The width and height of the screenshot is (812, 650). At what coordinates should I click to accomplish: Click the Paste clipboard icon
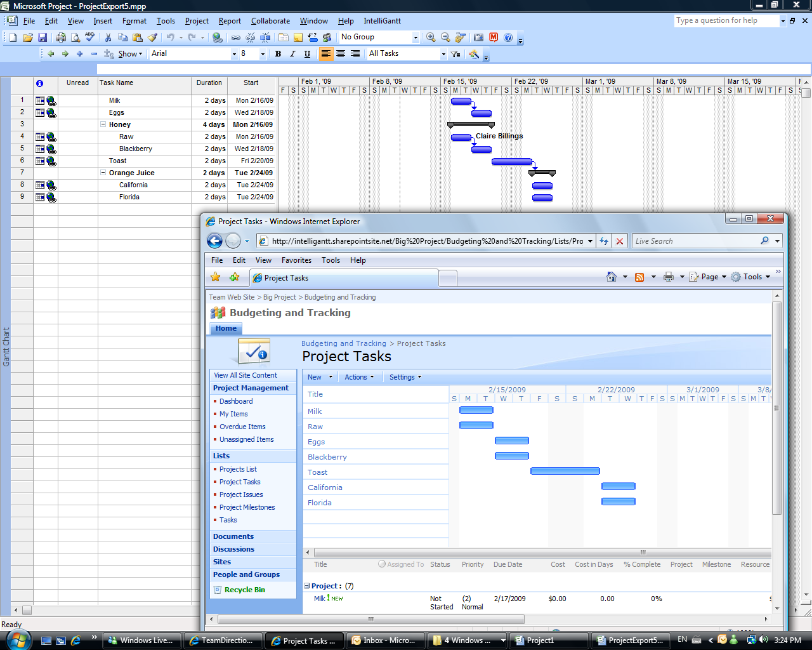(138, 37)
